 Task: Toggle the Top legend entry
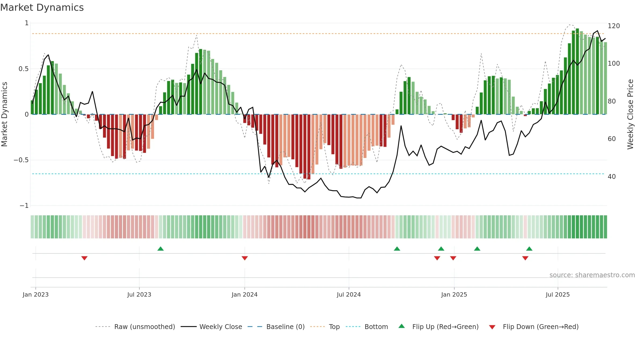pyautogui.click(x=325, y=327)
